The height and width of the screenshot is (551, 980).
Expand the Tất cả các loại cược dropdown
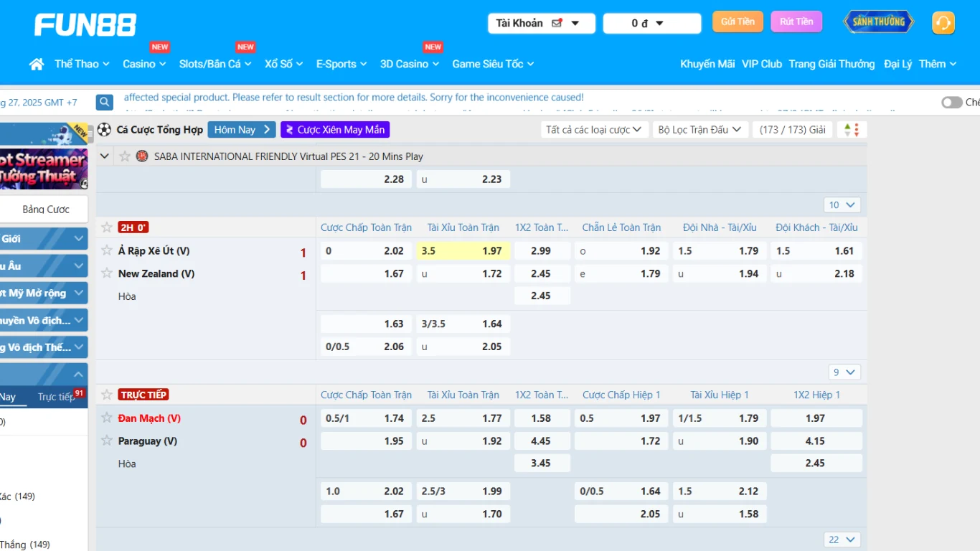(x=594, y=130)
